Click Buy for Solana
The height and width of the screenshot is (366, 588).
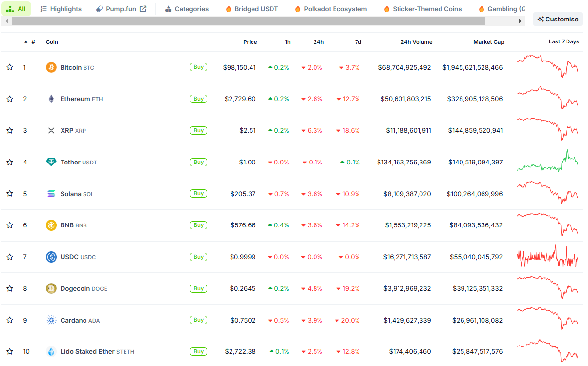(198, 194)
